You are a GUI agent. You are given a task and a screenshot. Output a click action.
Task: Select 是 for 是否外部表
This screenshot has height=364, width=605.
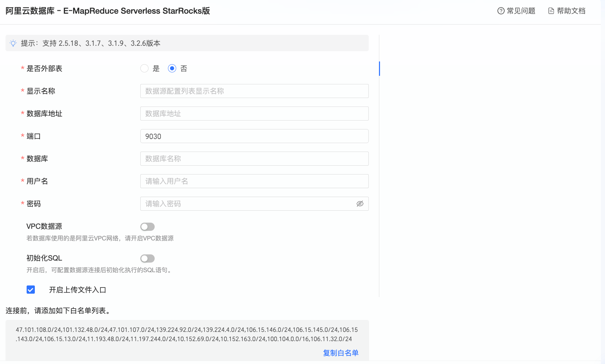pos(144,69)
